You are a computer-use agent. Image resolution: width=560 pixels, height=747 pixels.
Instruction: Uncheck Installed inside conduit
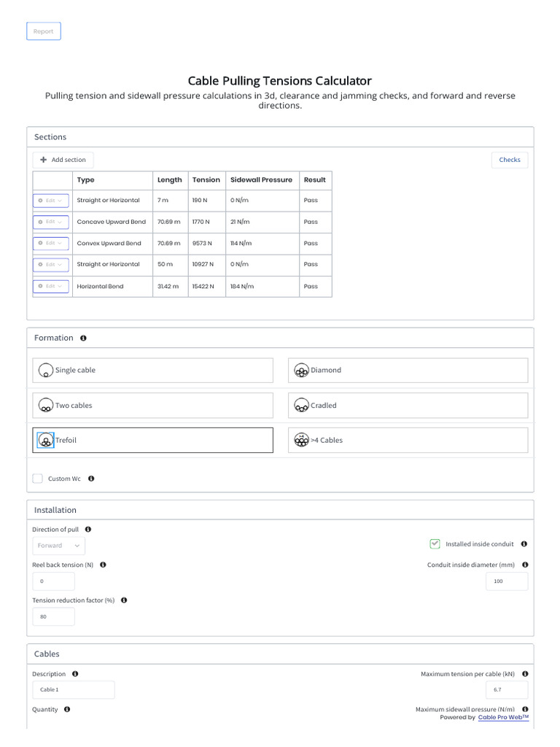coord(435,544)
